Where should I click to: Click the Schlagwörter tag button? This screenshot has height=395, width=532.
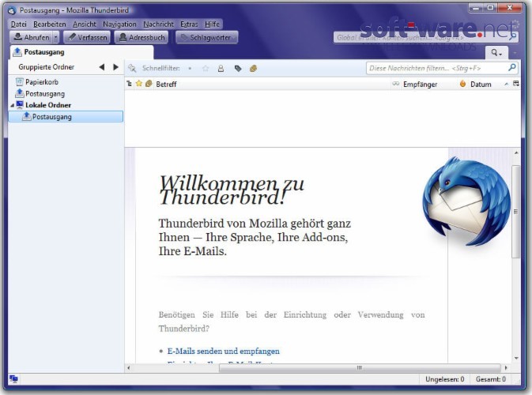click(x=206, y=37)
